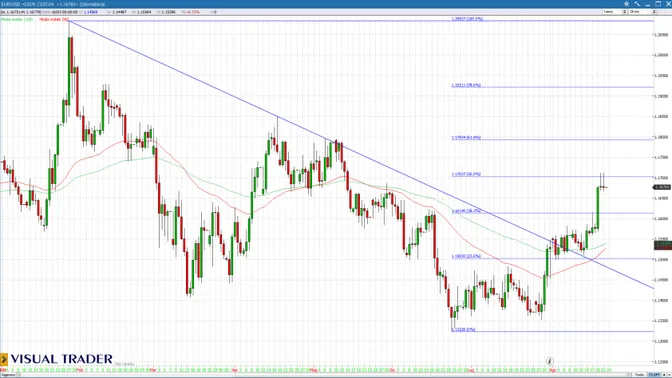Click the right arrow scroll button at bottom right
Image resolution: width=672 pixels, height=378 pixels.
click(x=669, y=375)
